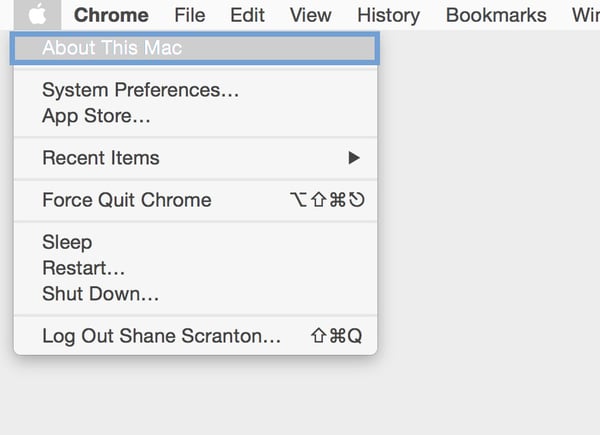Expand the Recent Items submenu arrow

coord(354,158)
